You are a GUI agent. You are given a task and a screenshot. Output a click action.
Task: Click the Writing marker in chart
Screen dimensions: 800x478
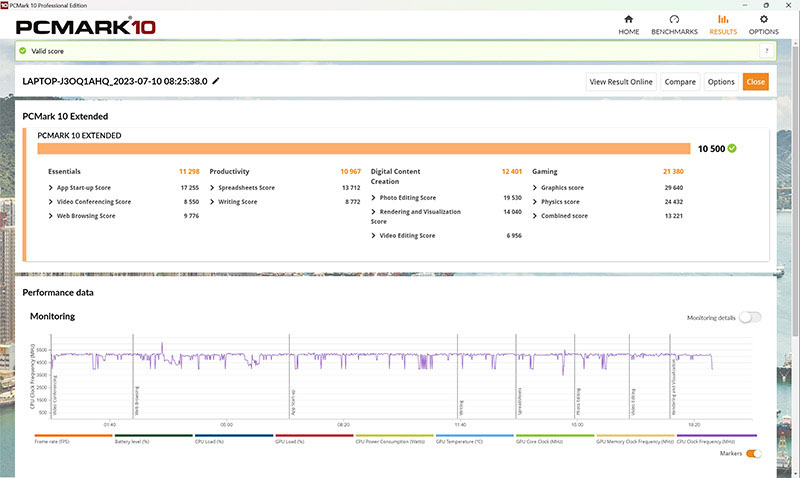pos(461,408)
